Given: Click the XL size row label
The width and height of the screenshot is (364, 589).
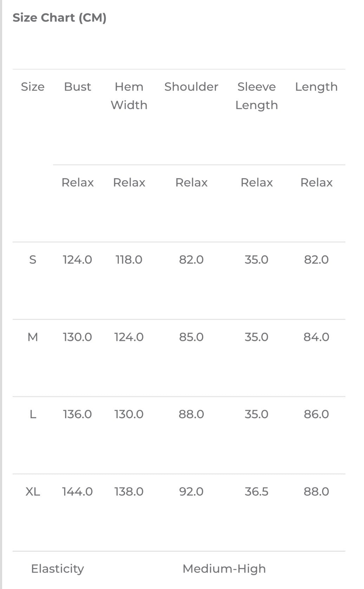Looking at the screenshot, I should pos(33,491).
